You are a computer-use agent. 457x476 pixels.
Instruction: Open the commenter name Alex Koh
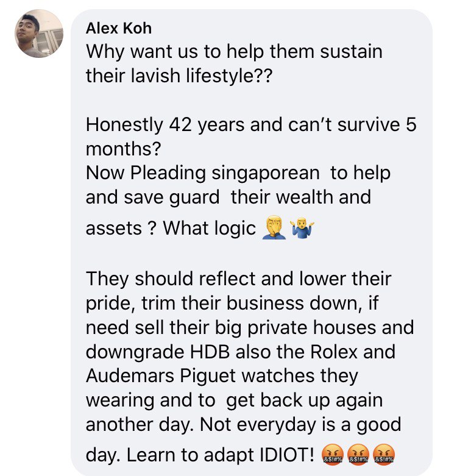point(119,29)
